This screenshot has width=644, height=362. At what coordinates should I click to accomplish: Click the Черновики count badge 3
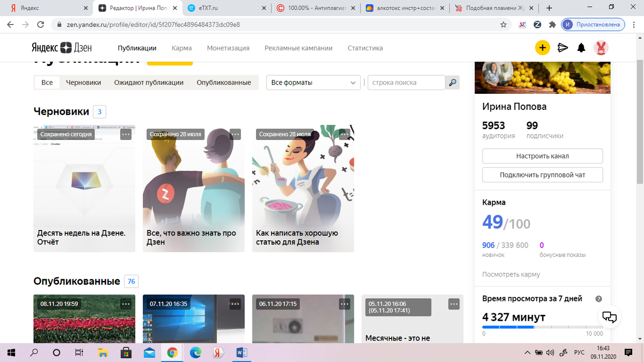pos(99,112)
